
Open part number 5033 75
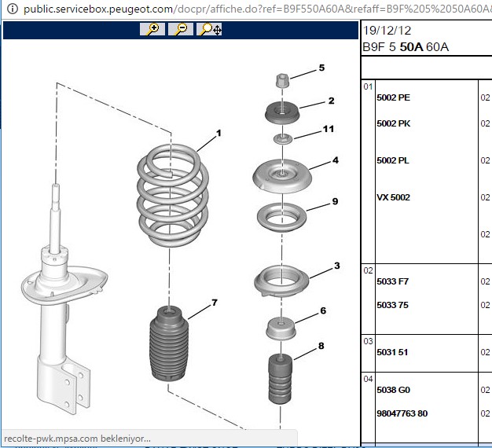tap(392, 305)
